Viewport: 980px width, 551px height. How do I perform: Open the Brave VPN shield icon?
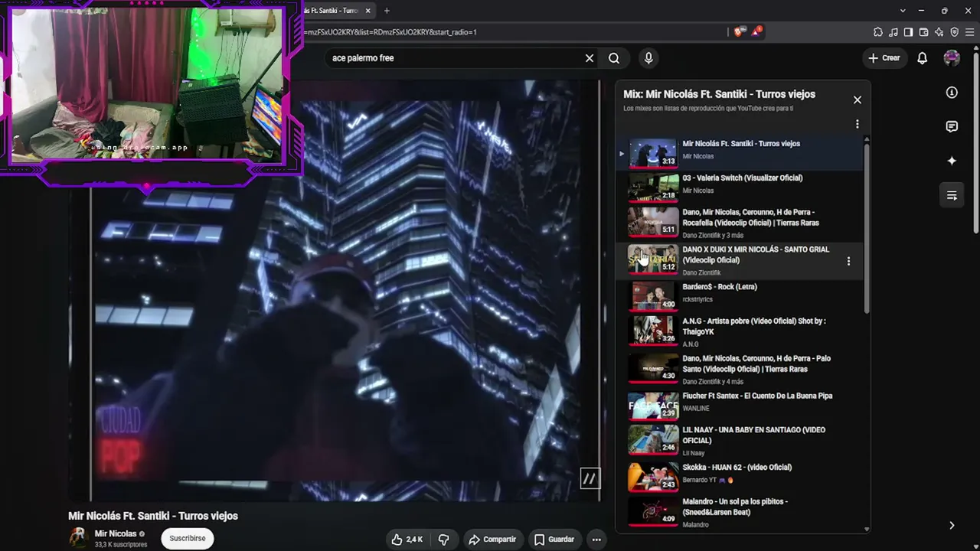tap(955, 32)
